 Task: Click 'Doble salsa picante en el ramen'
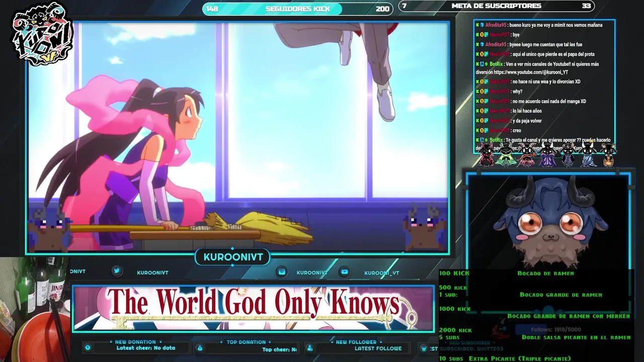click(x=576, y=337)
